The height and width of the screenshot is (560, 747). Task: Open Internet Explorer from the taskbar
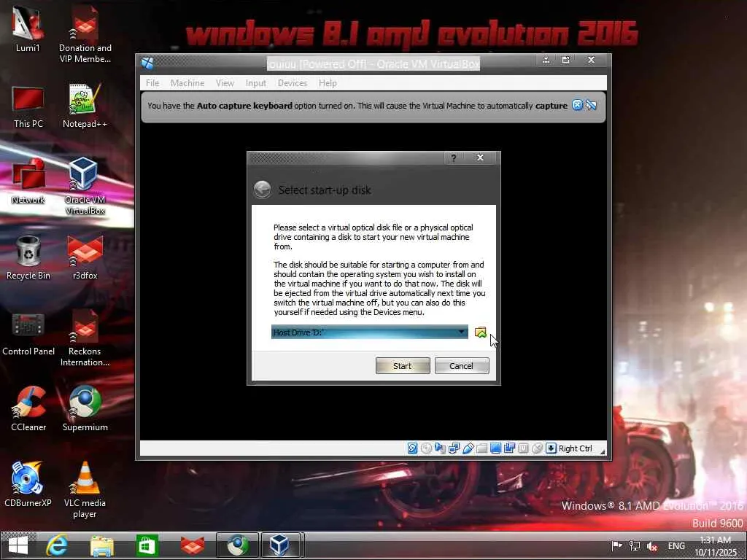57,545
